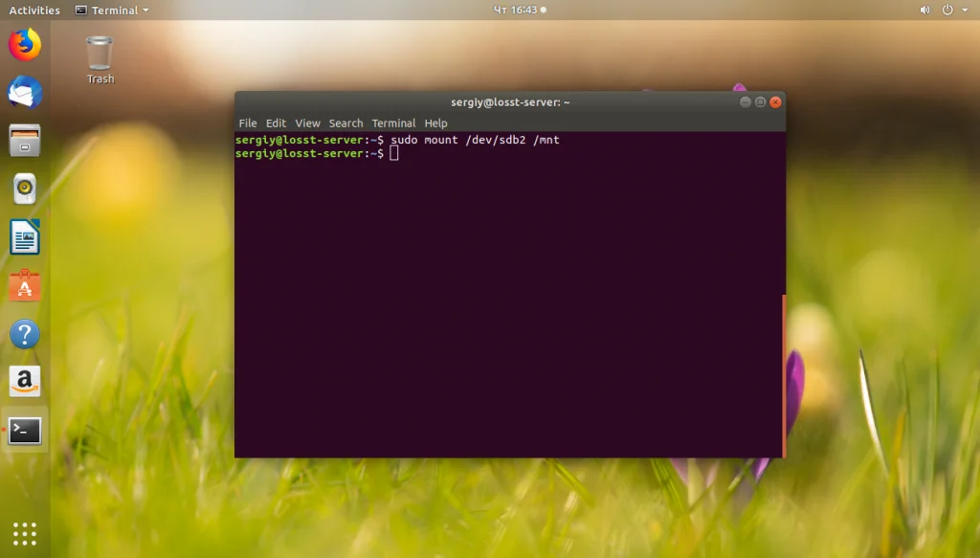Close the terminal window
980x558 pixels.
(x=775, y=101)
